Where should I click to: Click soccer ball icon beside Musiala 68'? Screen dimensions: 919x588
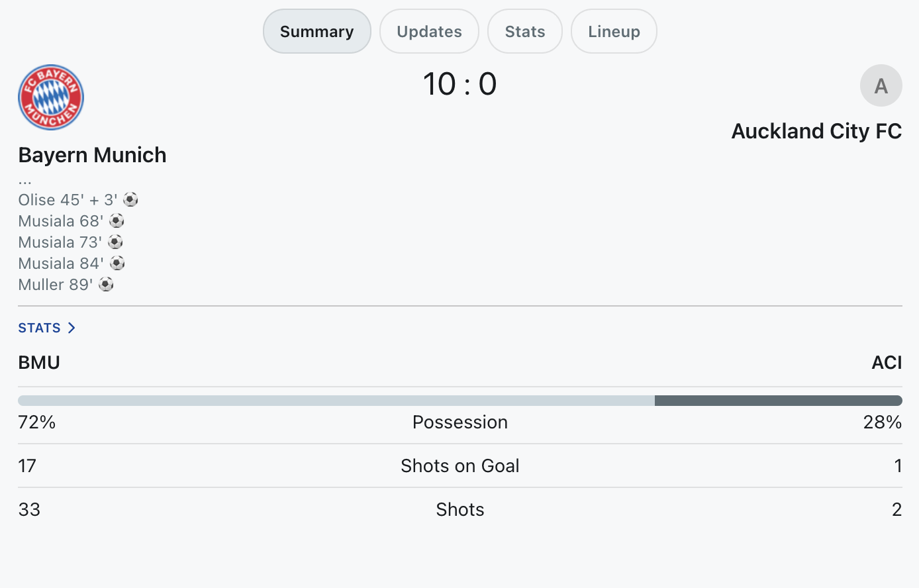pos(117,220)
